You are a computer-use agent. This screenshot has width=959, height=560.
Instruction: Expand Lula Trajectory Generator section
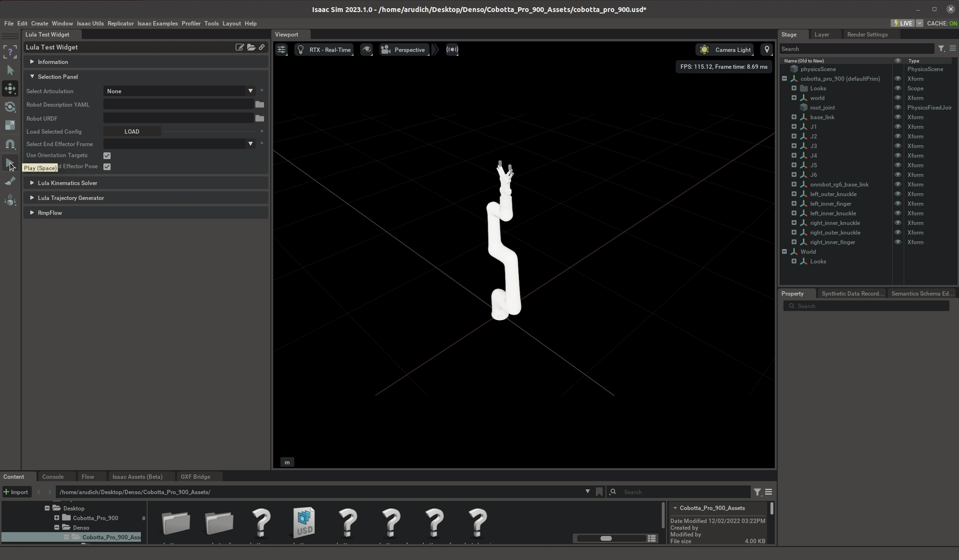(x=146, y=198)
